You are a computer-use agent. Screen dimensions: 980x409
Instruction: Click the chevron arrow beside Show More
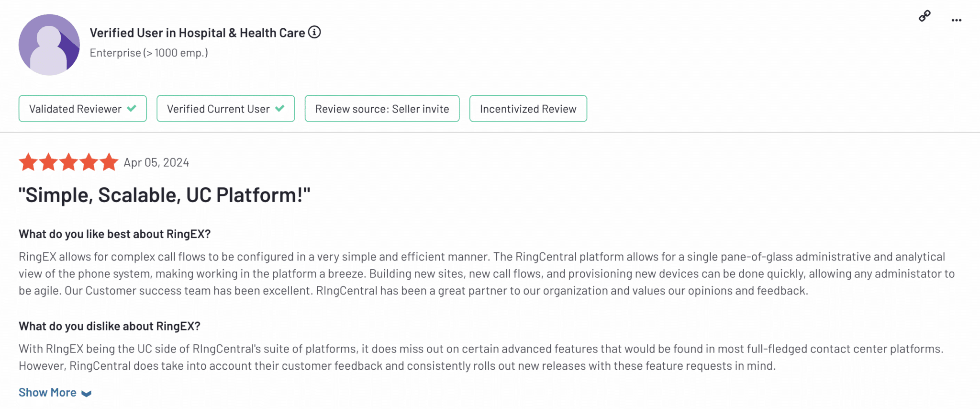87,394
